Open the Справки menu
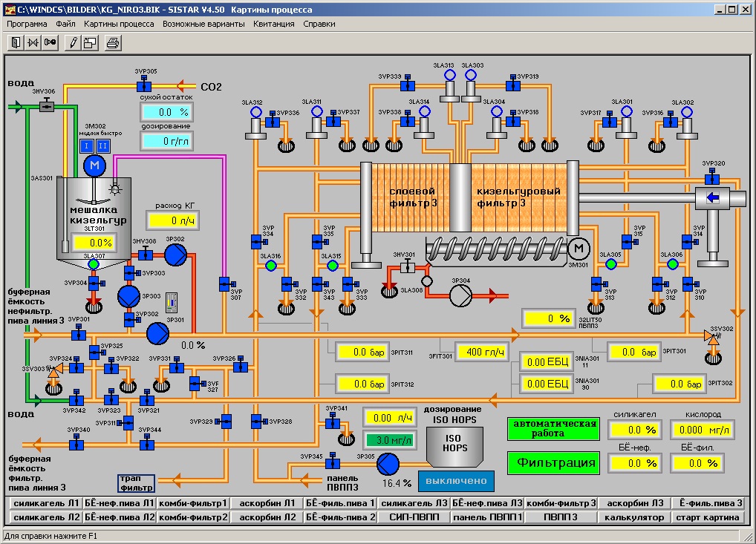This screenshot has height=544, width=756. (319, 24)
